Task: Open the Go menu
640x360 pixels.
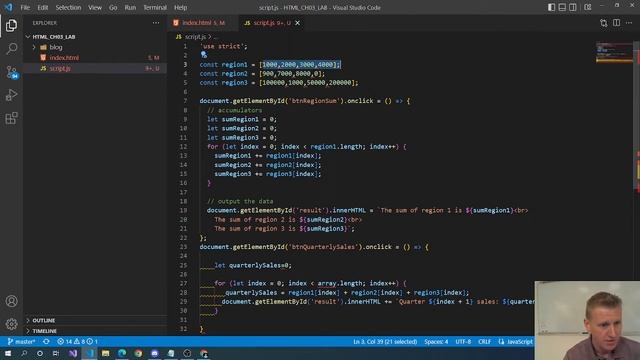Action: tap(113, 7)
